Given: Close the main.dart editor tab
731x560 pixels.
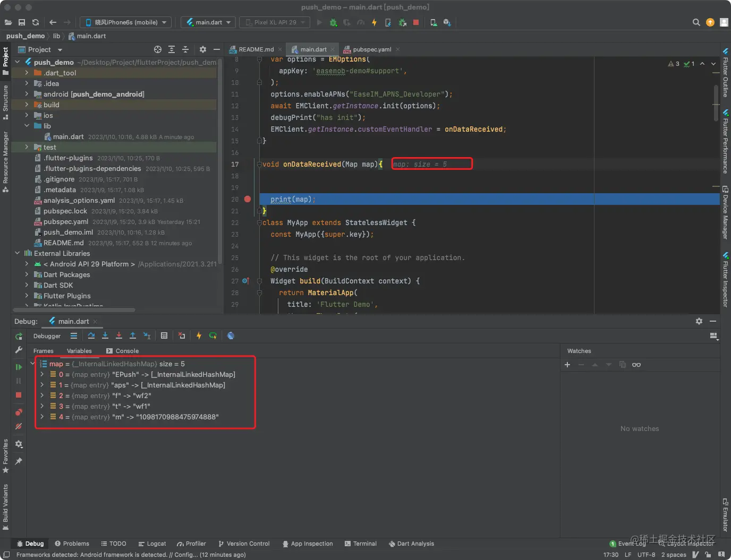Looking at the screenshot, I should 333,49.
